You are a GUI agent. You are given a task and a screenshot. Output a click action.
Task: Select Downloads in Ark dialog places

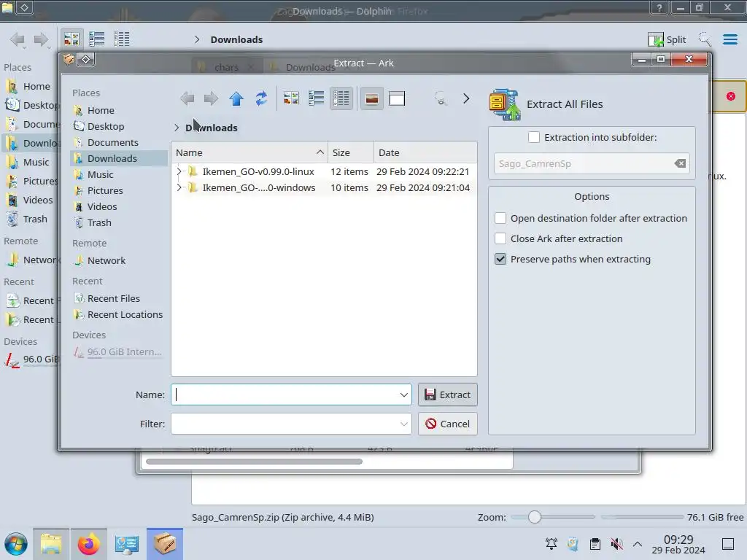pos(119,158)
